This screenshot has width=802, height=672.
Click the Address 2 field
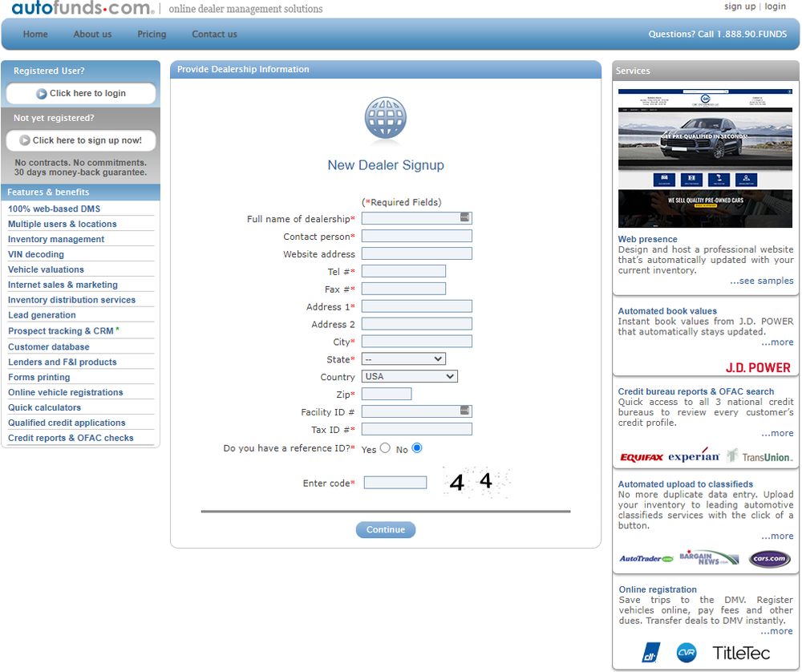click(417, 324)
